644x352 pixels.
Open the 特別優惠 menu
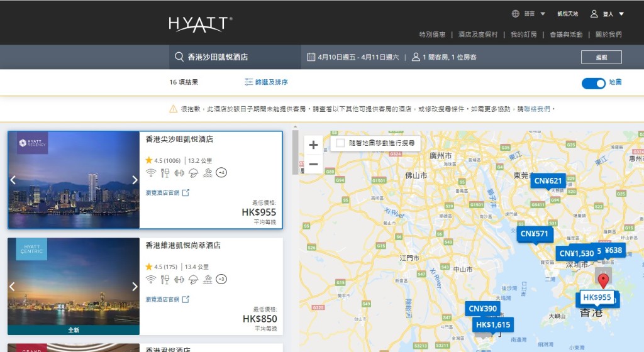(432, 35)
